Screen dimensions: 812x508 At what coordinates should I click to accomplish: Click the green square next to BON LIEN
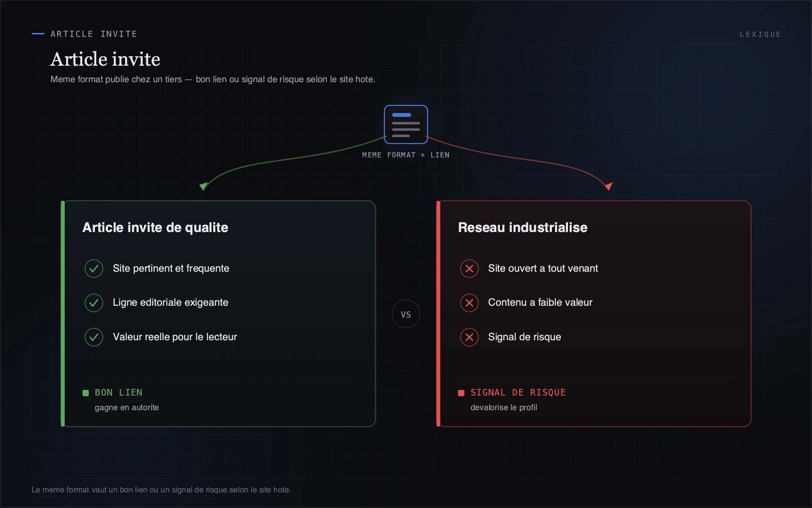pyautogui.click(x=85, y=393)
